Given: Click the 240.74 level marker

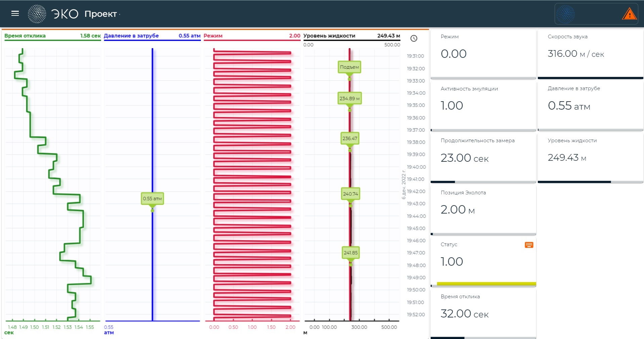Looking at the screenshot, I should click(350, 194).
